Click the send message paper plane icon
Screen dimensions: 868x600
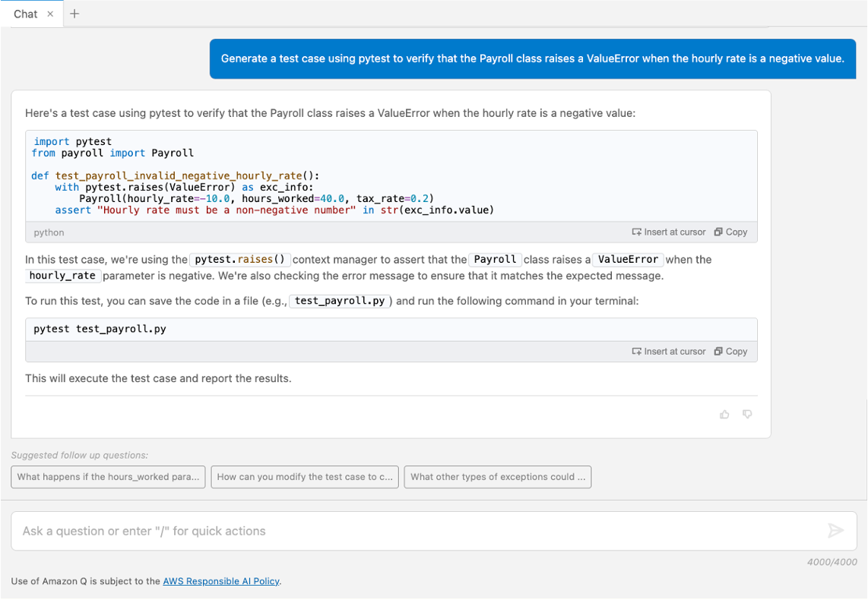836,531
